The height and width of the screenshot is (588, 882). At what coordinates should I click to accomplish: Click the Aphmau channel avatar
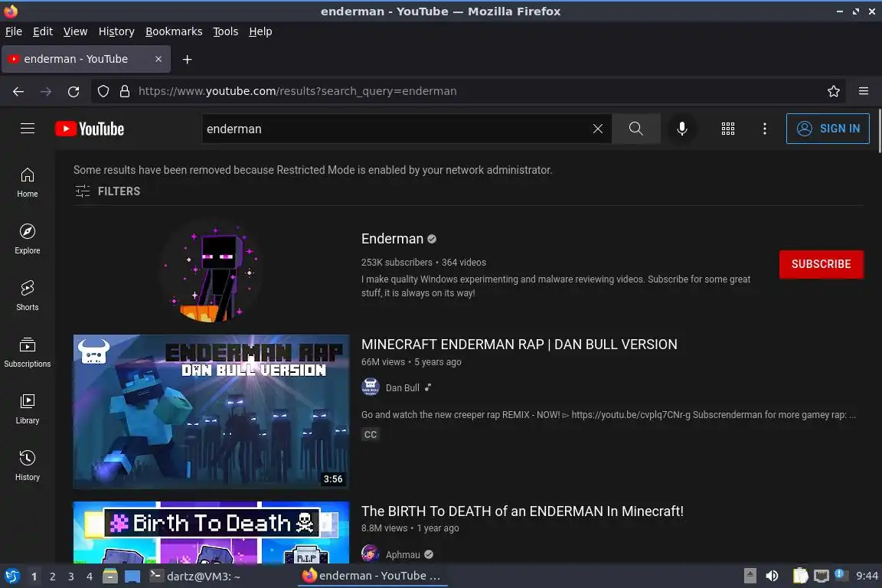(370, 554)
